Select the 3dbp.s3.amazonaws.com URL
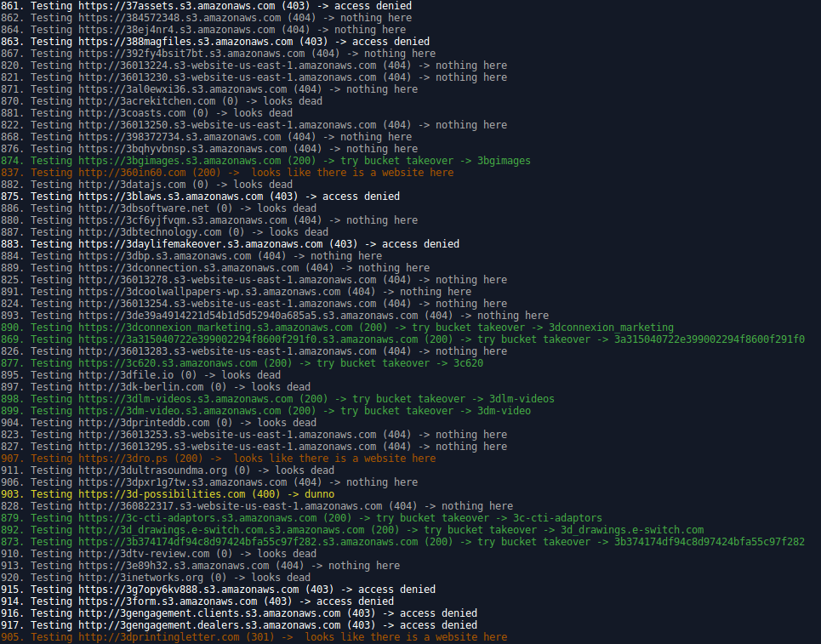 tap(165, 256)
